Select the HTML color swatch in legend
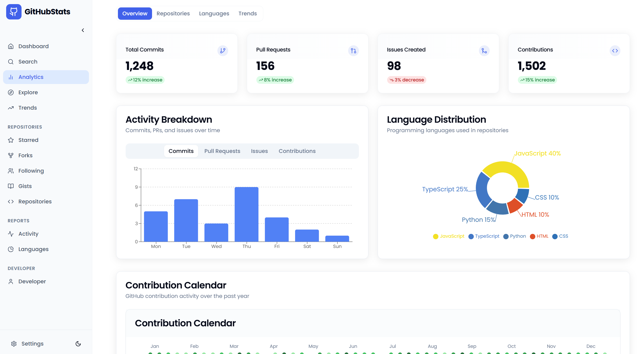Screen dimensions: 644x354 (x=533, y=236)
